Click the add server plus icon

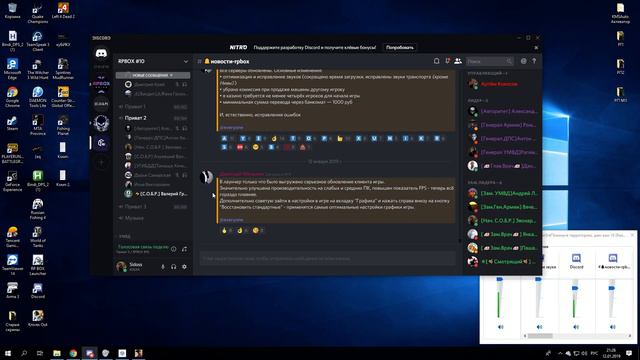tap(101, 163)
